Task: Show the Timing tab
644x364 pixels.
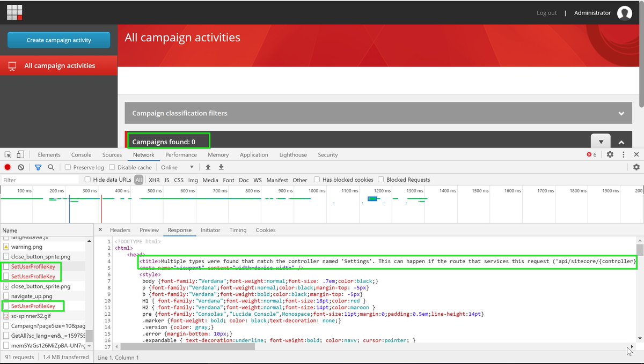Action: [x=238, y=230]
